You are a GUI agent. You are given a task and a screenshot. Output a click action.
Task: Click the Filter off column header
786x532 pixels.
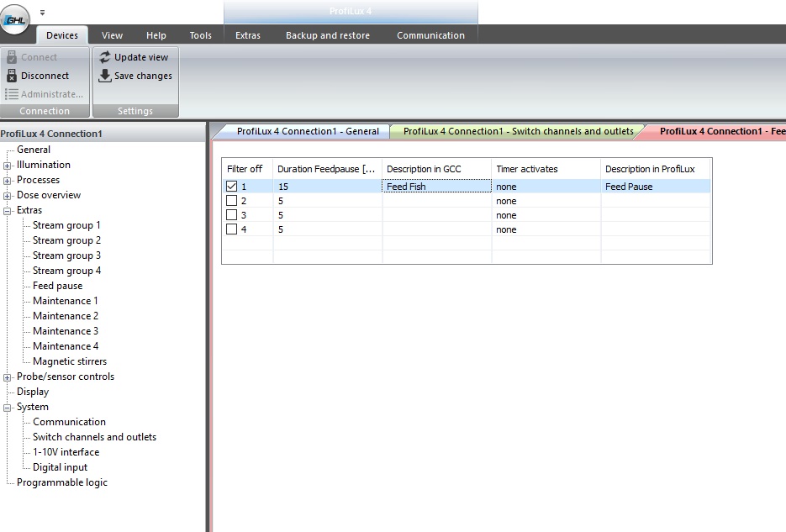point(248,169)
